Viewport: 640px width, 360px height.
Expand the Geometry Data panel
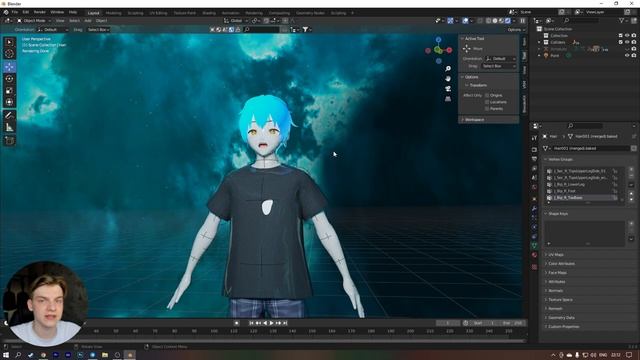(561, 318)
